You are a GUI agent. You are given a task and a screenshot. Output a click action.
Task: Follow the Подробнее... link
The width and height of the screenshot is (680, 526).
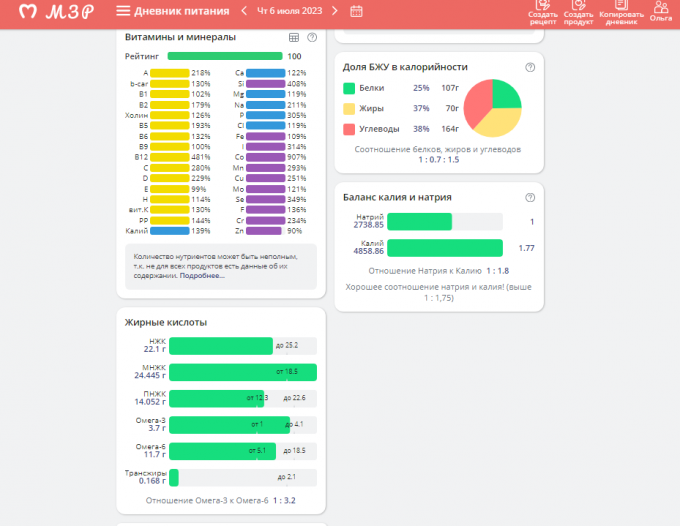click(203, 275)
